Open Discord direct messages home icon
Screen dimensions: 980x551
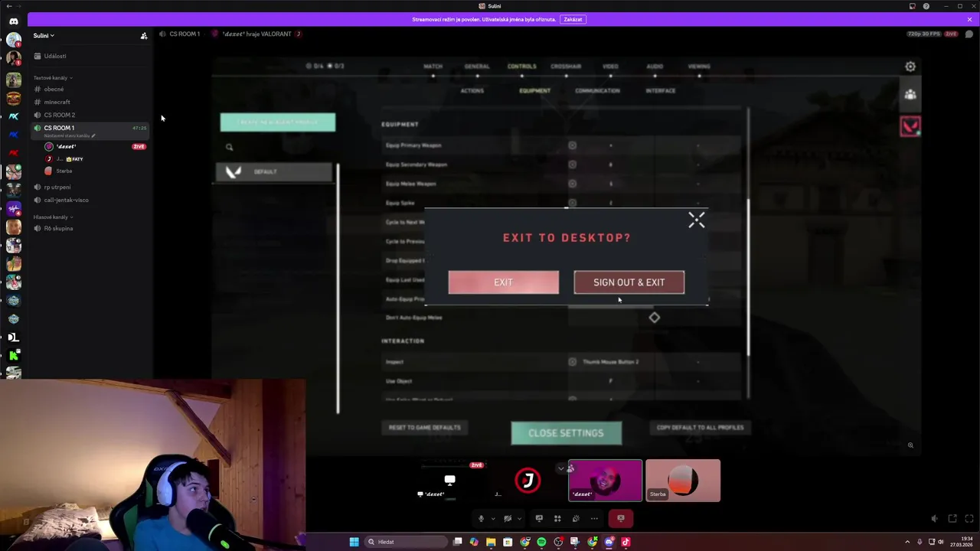13,21
